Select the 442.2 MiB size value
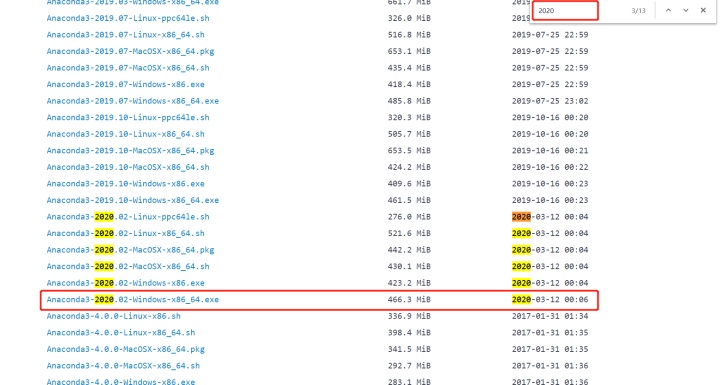Image resolution: width=720 pixels, height=385 pixels. click(409, 250)
